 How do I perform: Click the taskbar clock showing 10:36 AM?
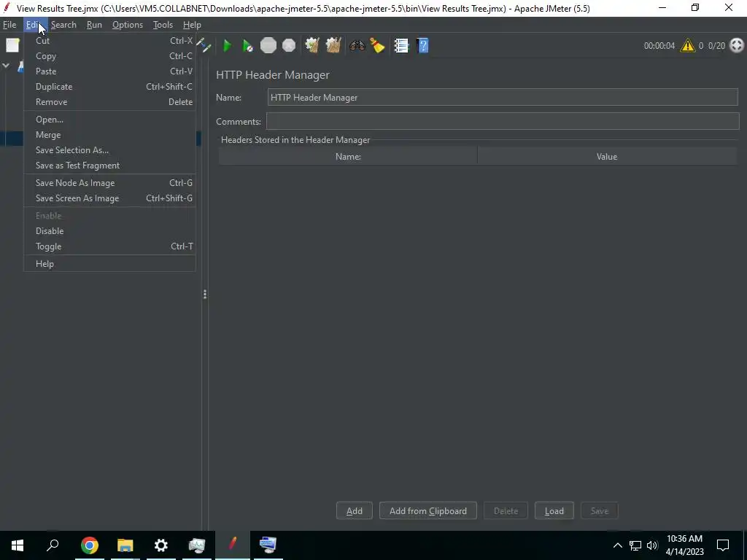click(x=684, y=545)
